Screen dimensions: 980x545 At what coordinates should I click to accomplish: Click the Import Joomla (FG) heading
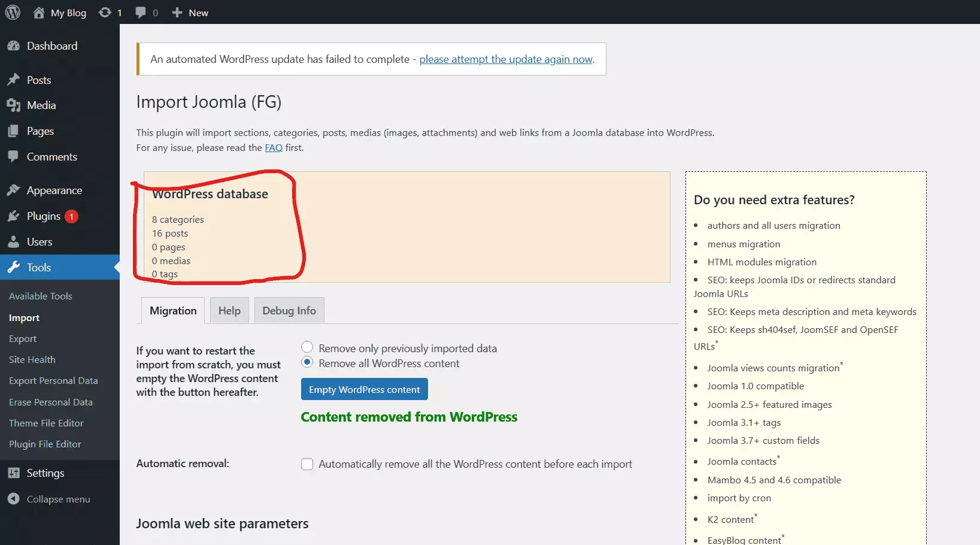209,102
